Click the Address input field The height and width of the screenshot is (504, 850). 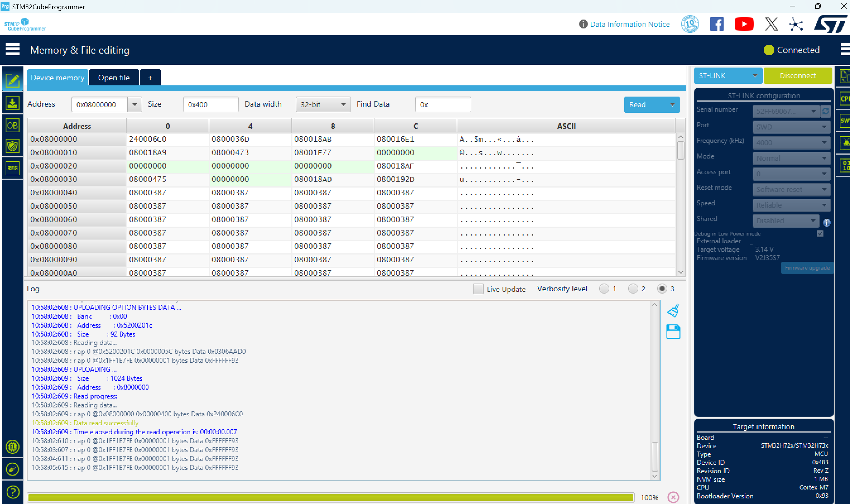coord(99,105)
